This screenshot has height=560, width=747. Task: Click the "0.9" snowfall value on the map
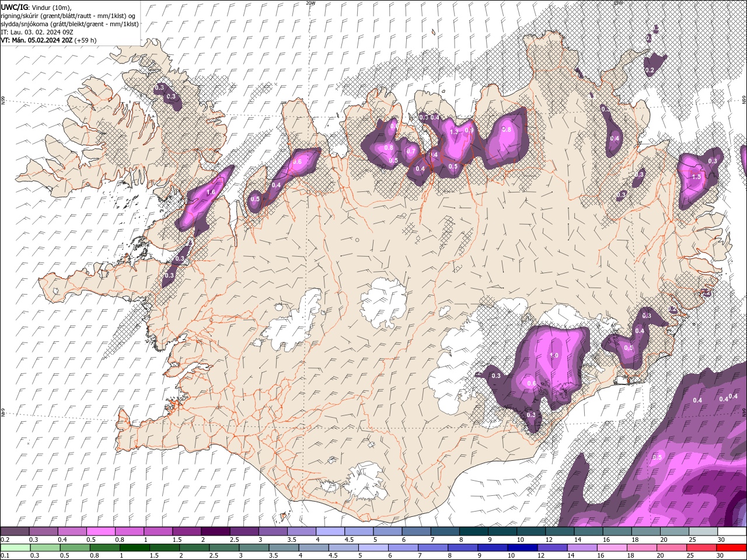[469, 130]
